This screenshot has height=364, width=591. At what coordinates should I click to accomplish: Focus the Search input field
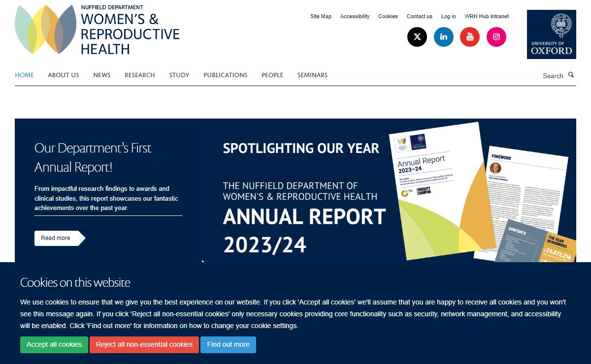point(553,76)
